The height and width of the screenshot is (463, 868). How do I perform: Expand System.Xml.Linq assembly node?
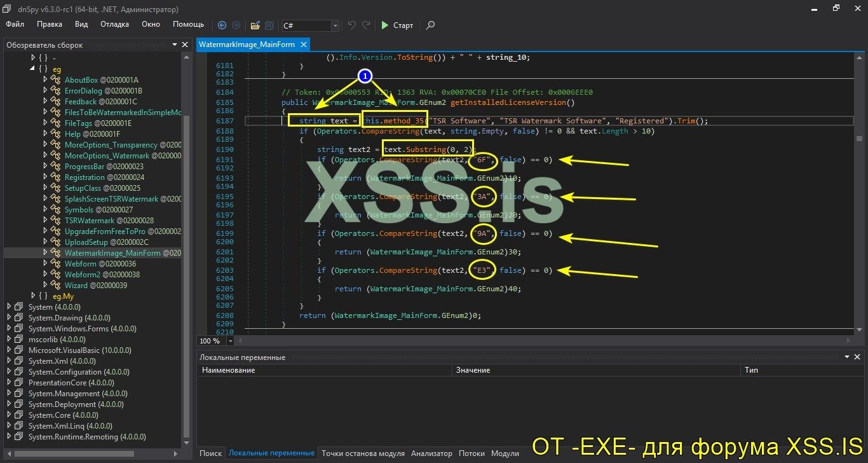click(x=9, y=426)
